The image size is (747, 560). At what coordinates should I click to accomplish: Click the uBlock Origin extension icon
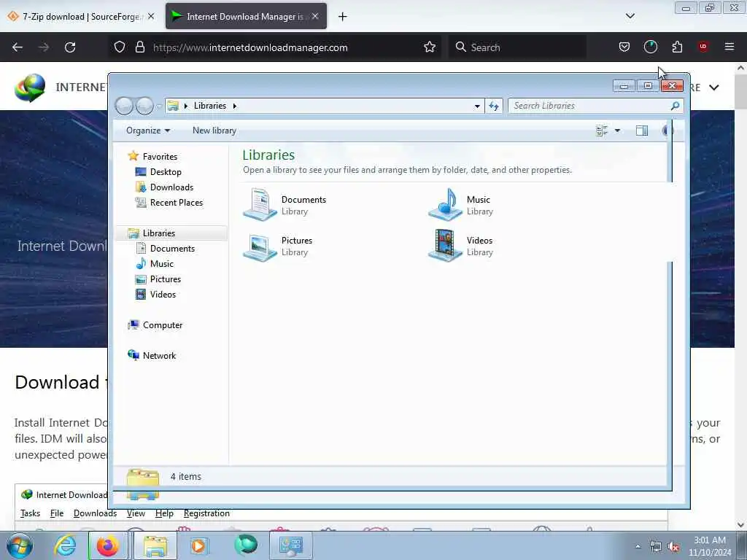703,47
